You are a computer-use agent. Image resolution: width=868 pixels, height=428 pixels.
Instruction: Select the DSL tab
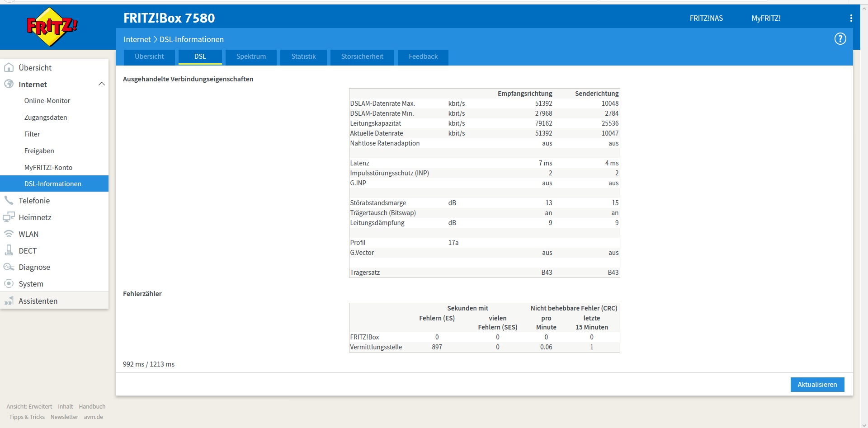tap(200, 57)
